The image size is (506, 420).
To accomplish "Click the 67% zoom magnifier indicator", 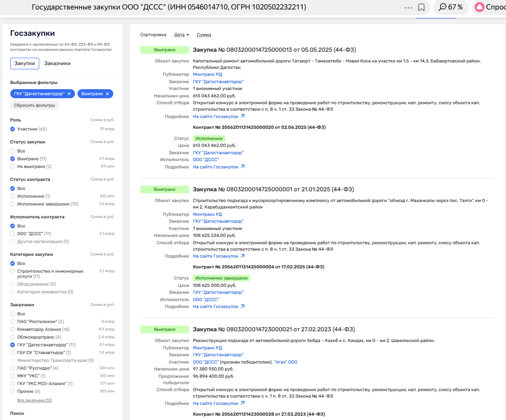I will tap(450, 7).
